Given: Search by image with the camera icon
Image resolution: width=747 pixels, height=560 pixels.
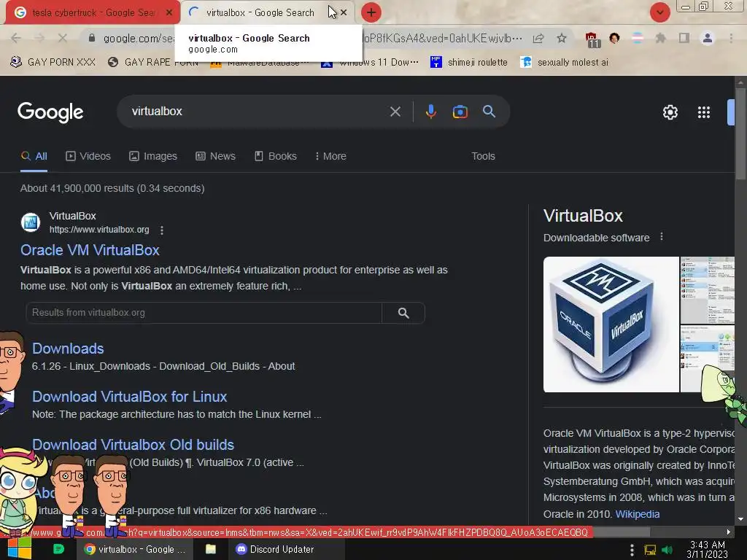Looking at the screenshot, I should 460,112.
